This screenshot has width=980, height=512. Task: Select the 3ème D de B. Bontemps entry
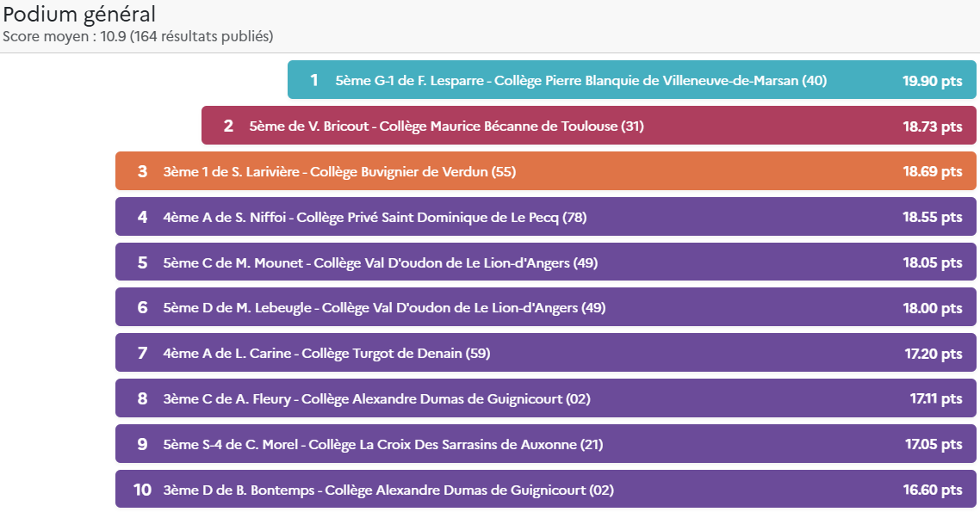tap(546, 490)
